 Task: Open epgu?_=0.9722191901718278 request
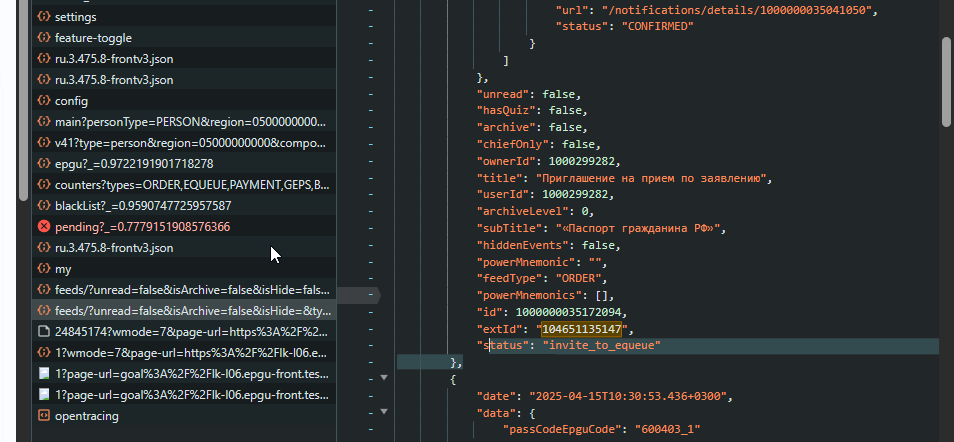point(184,164)
